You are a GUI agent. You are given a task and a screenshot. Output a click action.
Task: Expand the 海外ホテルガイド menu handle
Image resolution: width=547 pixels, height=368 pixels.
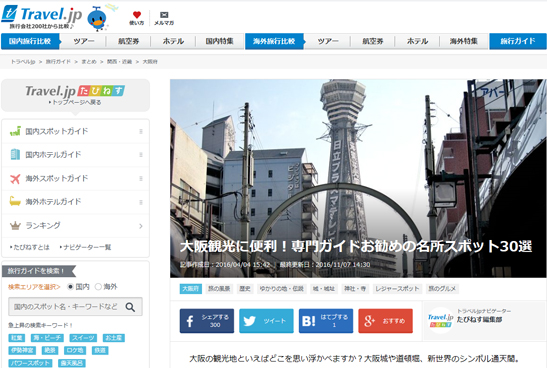click(x=141, y=202)
